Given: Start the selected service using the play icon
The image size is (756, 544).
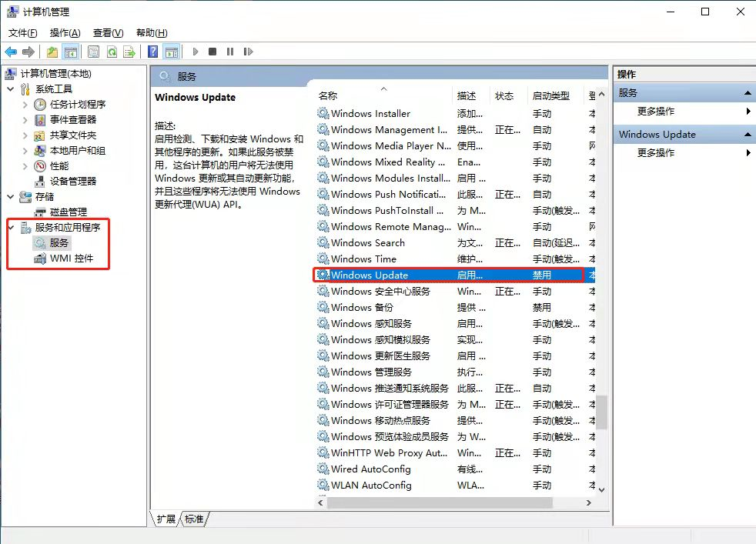Looking at the screenshot, I should click(195, 52).
